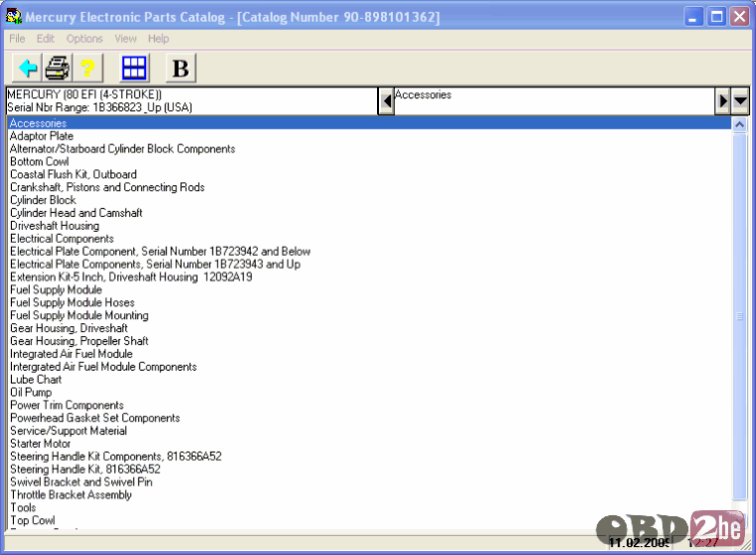
Task: Open the Help menu
Action: [x=158, y=39]
